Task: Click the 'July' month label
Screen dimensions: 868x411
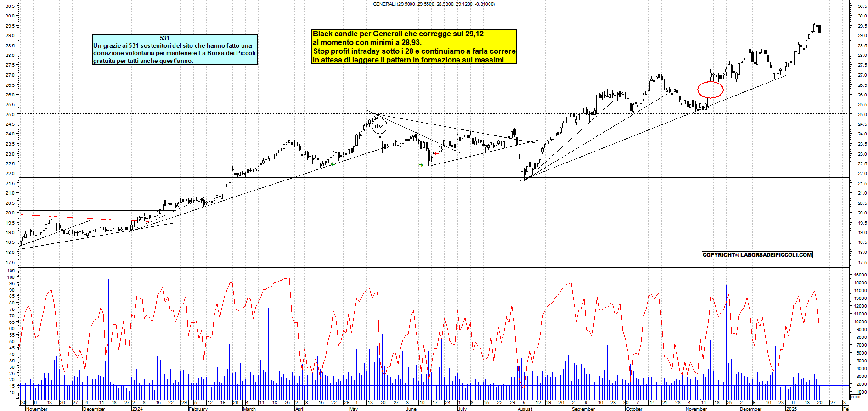Action: point(462,409)
